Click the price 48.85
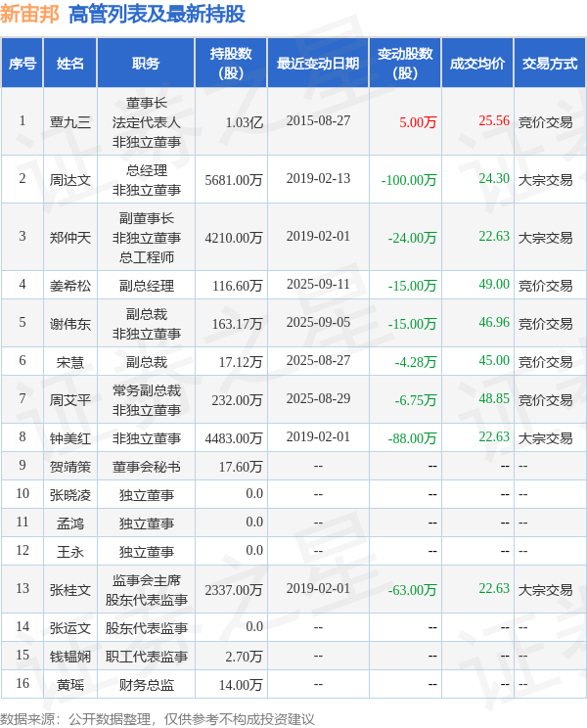The height and width of the screenshot is (728, 587). [x=494, y=398]
